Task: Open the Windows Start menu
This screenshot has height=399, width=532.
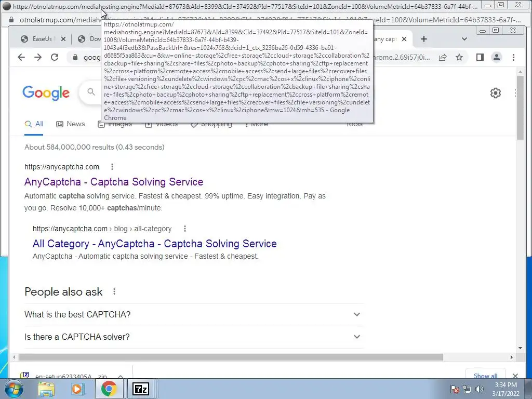Action: point(14,389)
